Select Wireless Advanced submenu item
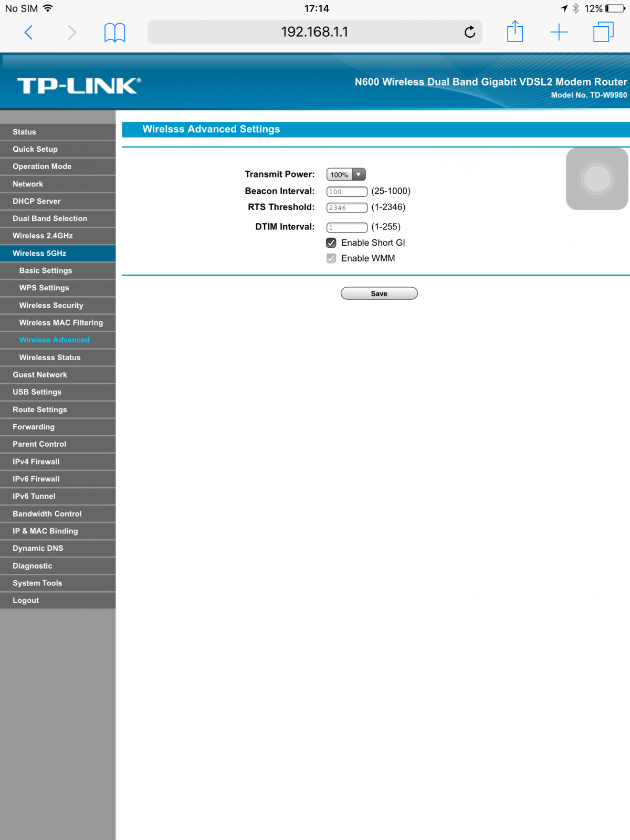 point(58,340)
